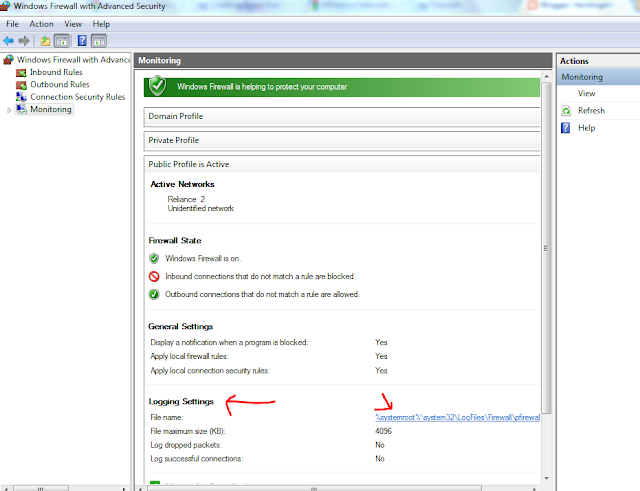Collapse the Public Profile is Active section

[342, 164]
